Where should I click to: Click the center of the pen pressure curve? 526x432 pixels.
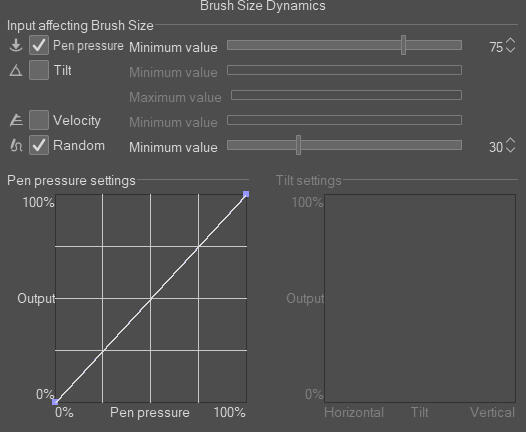151,298
